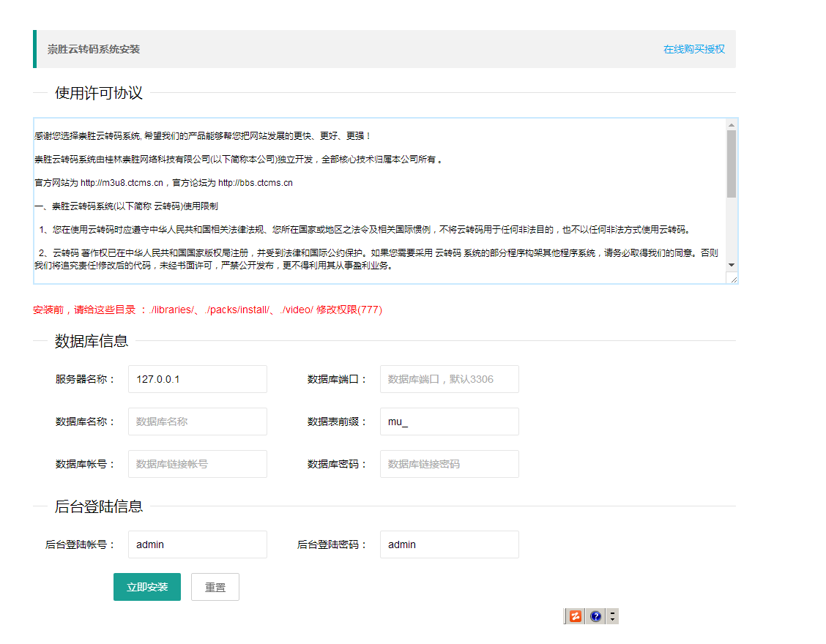826x644 pixels.
Task: Open the 在线购买授权 link
Action: point(693,49)
